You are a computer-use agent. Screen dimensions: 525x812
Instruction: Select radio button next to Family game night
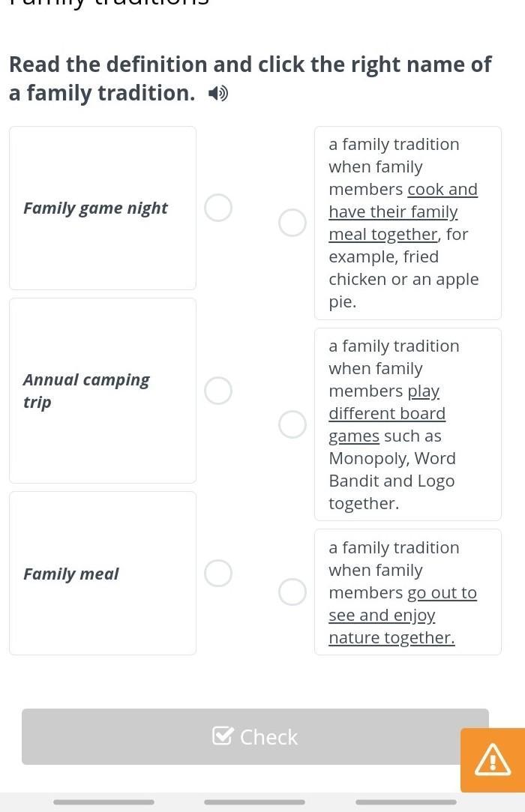pos(218,208)
